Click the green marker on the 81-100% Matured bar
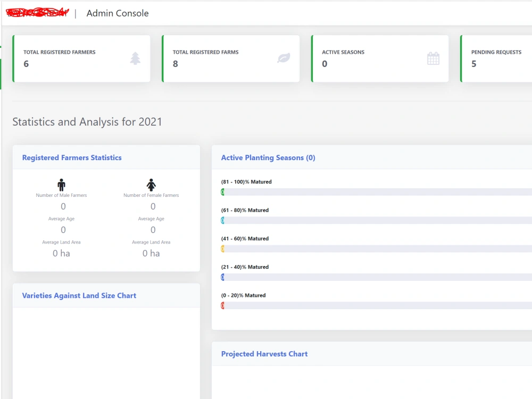 pyautogui.click(x=223, y=192)
